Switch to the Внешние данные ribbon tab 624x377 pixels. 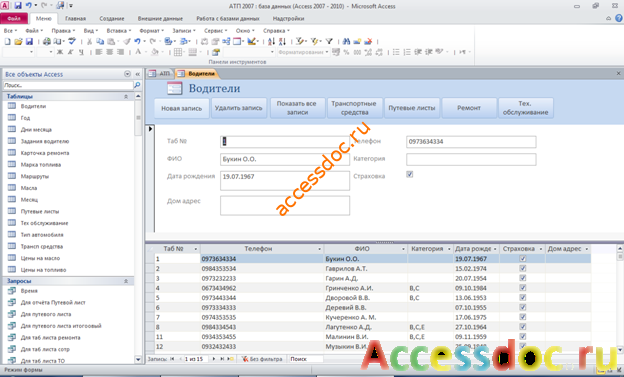pos(160,18)
